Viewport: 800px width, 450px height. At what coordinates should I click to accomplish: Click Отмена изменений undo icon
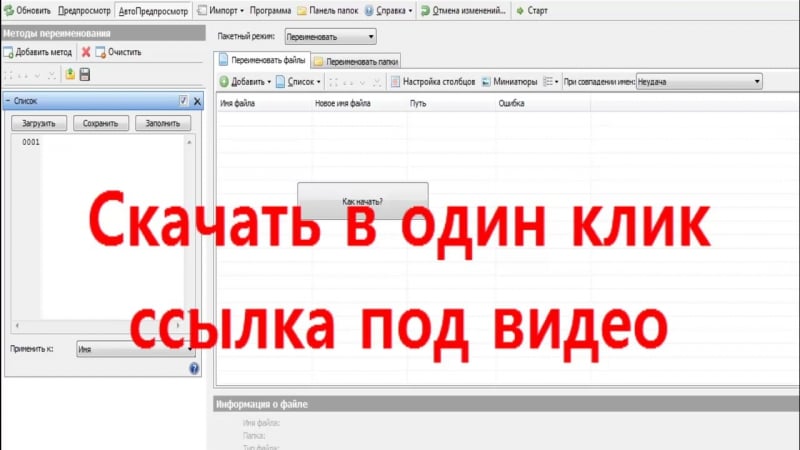(426, 10)
